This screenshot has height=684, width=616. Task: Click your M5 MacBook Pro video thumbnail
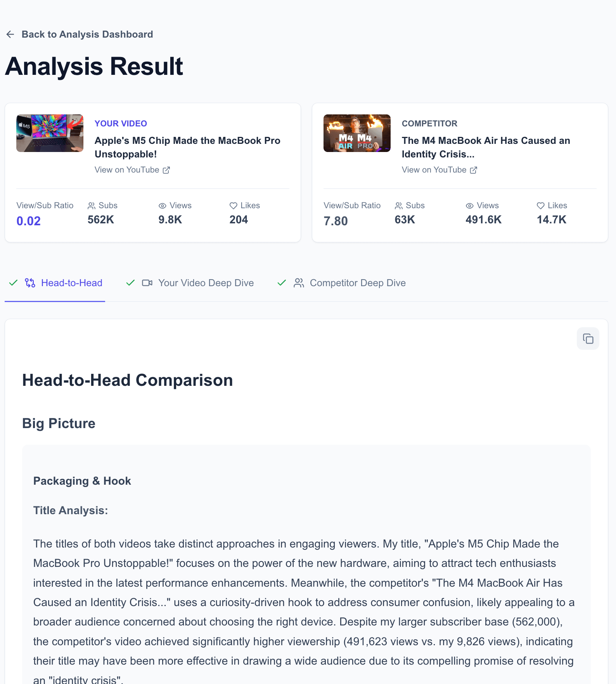click(49, 133)
